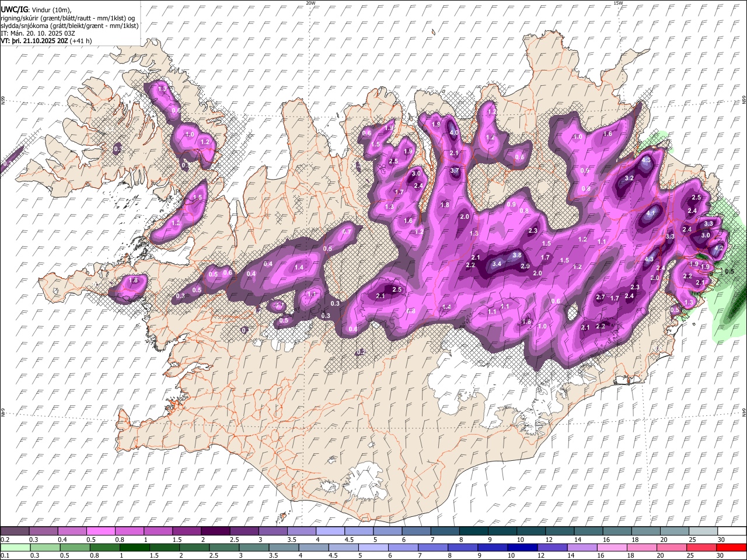Click the 'slydda/snjókoma' legend description line

coord(69,26)
